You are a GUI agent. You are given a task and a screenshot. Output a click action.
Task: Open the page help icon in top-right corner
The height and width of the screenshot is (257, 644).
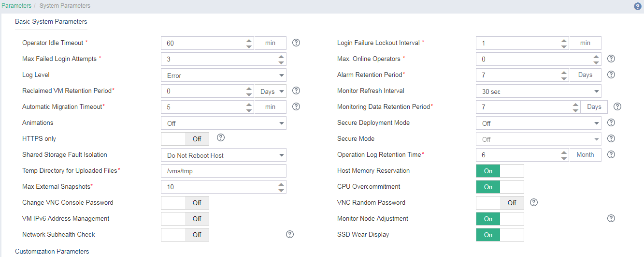tap(637, 6)
